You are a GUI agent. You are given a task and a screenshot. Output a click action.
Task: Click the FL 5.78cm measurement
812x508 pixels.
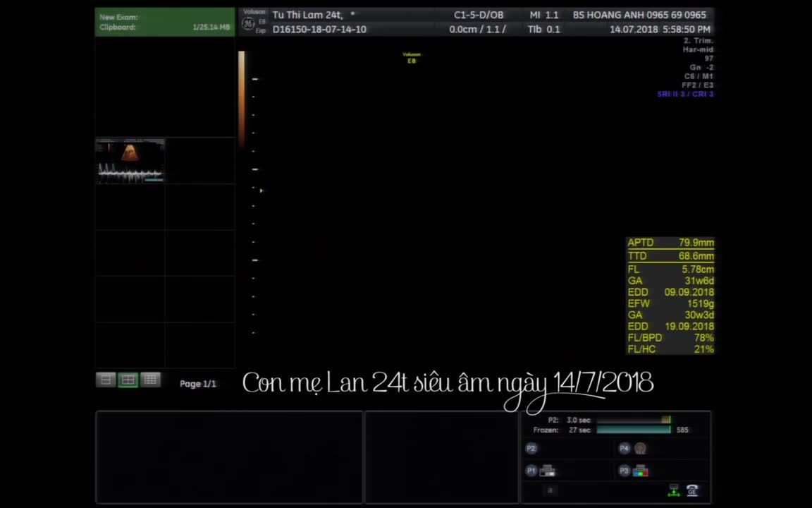coord(670,270)
